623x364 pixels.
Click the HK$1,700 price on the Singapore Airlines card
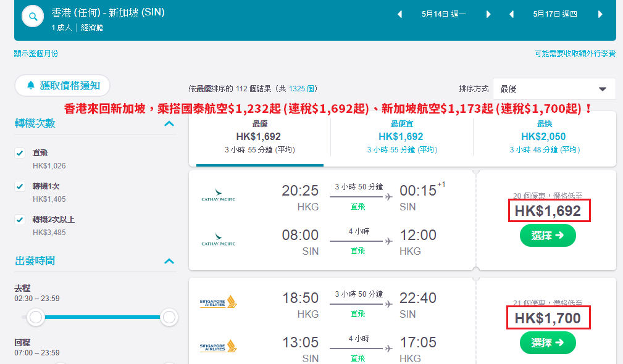coord(548,318)
